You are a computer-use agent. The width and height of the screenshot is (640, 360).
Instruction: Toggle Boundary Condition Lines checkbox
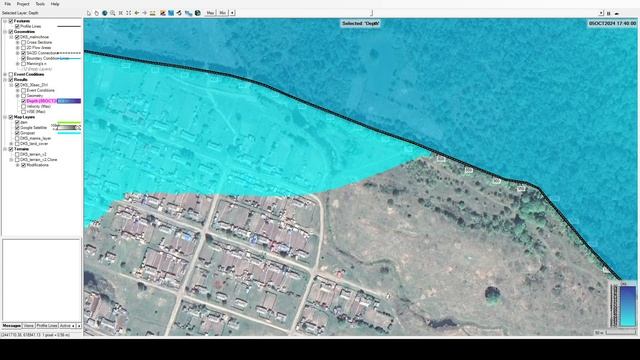pyautogui.click(x=23, y=58)
